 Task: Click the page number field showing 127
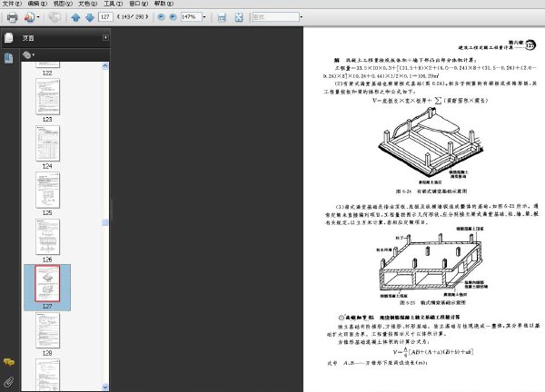[105, 16]
